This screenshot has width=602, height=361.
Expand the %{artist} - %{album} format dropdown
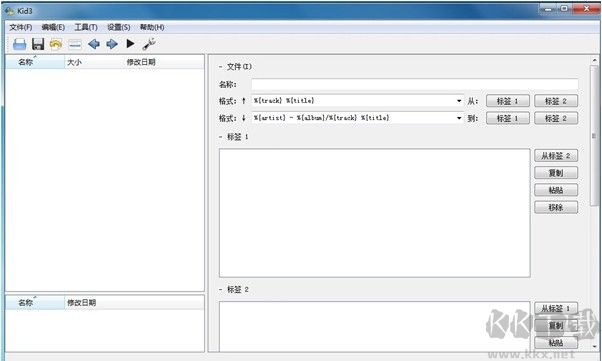(x=459, y=118)
